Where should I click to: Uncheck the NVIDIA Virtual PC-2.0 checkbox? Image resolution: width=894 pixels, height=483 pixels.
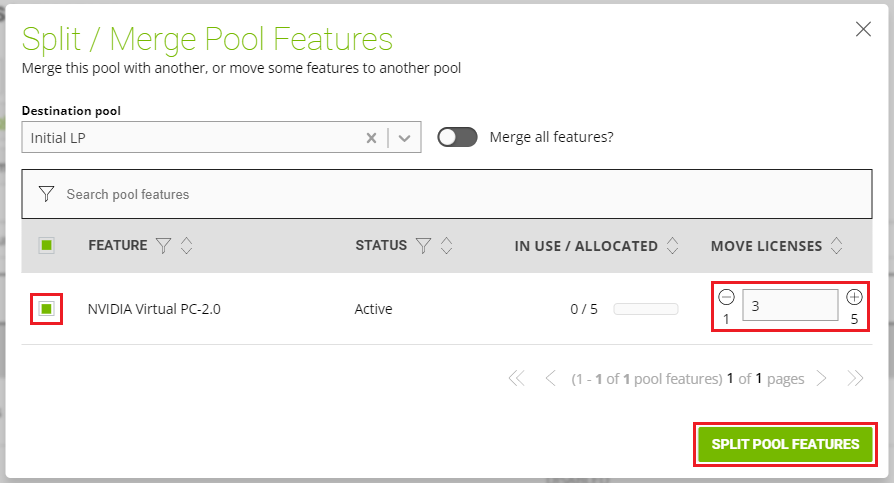(x=46, y=309)
